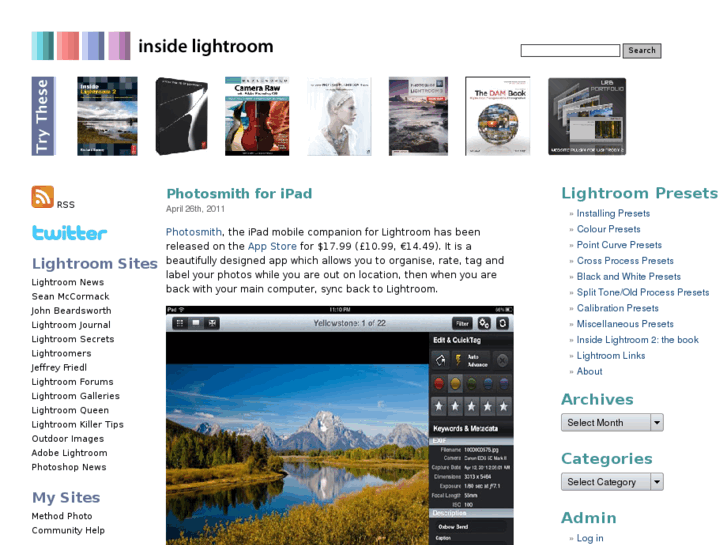Open Lightroom Killer Tips link
The image size is (727, 545).
(x=77, y=424)
